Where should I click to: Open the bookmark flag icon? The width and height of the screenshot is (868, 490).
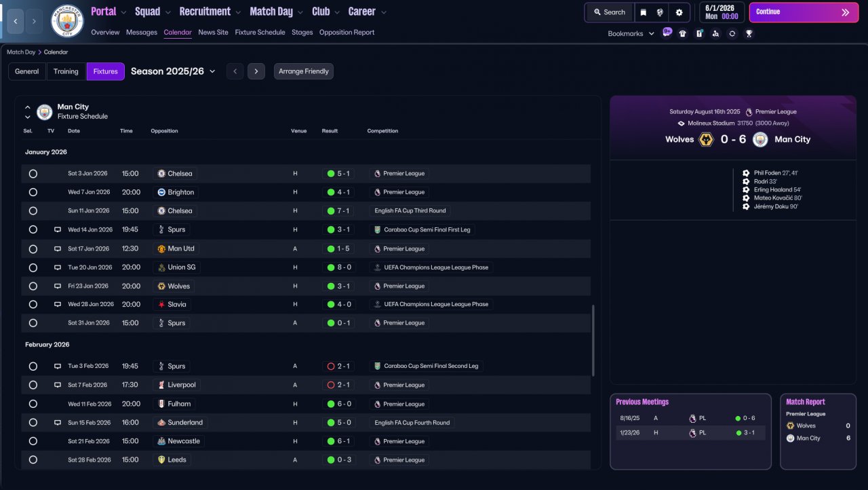(644, 12)
